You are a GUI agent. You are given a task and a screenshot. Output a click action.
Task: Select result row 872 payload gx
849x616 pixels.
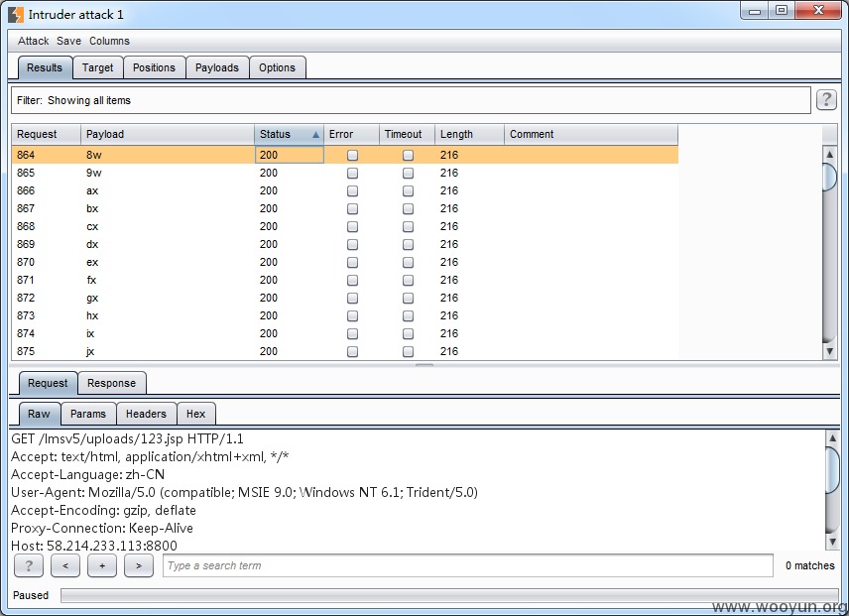point(345,298)
